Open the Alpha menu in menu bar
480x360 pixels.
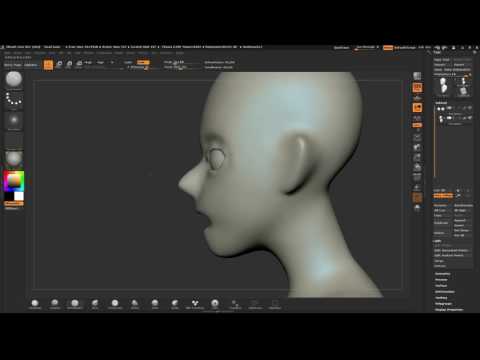(7, 53)
